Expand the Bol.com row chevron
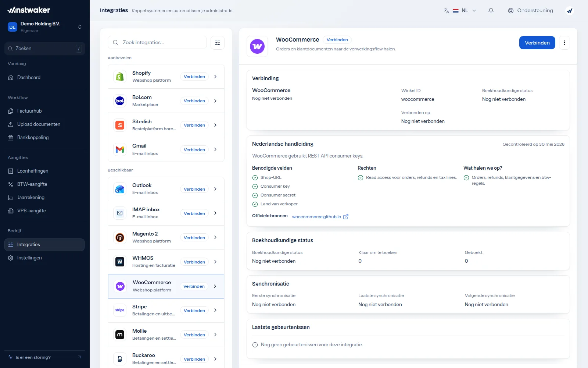The height and width of the screenshot is (368, 588). coord(215,101)
